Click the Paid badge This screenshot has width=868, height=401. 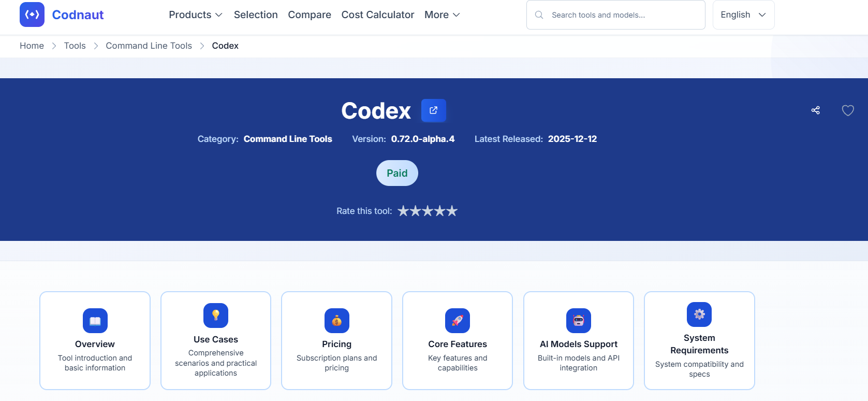(x=397, y=173)
